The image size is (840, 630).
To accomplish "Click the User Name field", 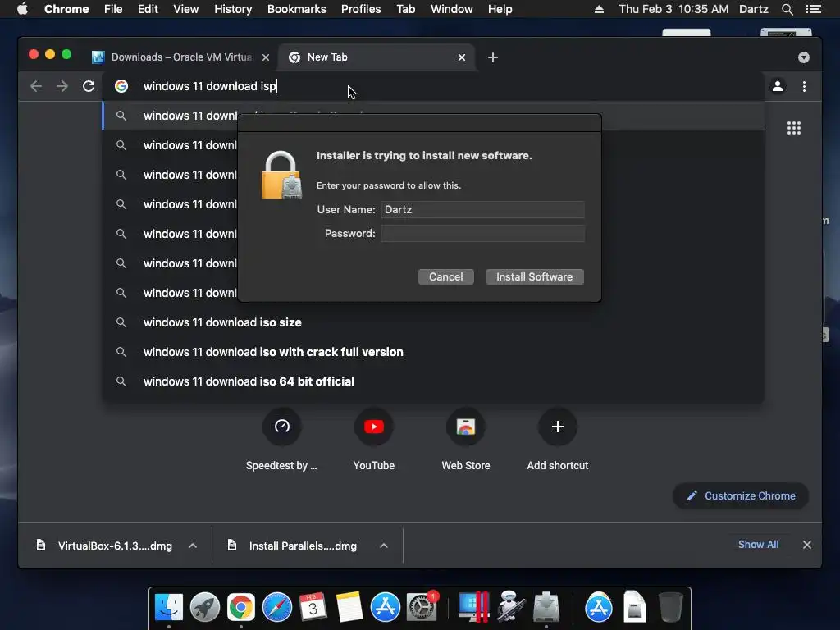I will point(482,209).
